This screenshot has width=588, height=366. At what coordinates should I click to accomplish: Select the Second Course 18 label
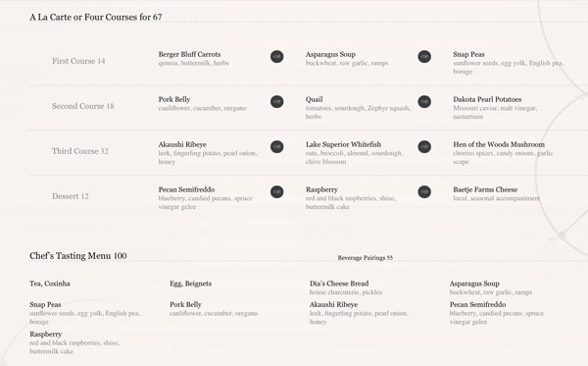pyautogui.click(x=83, y=106)
